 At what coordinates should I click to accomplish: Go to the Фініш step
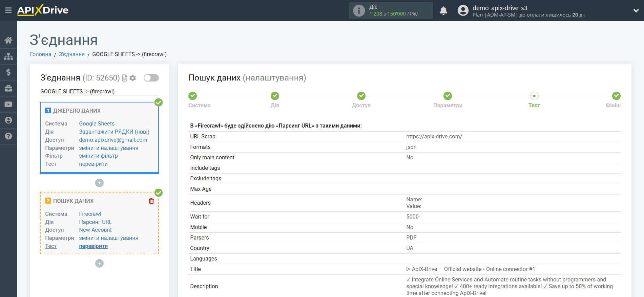616,96
